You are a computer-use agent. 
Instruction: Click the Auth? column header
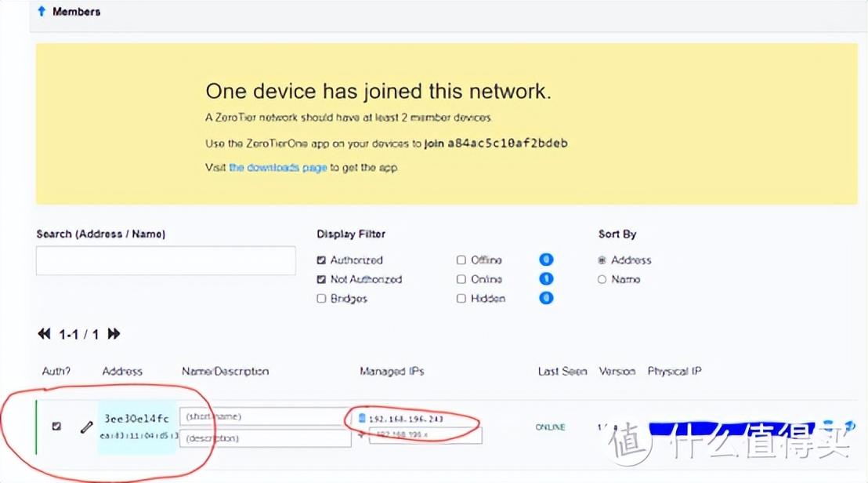pos(56,371)
